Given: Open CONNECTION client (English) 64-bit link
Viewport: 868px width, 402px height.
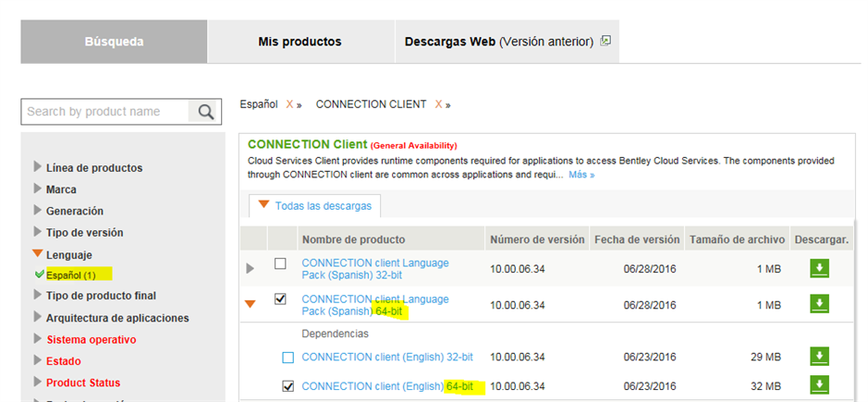Looking at the screenshot, I should [x=387, y=386].
